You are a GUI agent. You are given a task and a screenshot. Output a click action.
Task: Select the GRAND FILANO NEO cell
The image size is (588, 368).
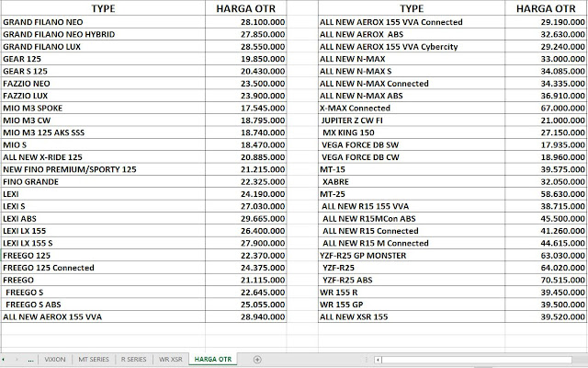[x=103, y=22]
